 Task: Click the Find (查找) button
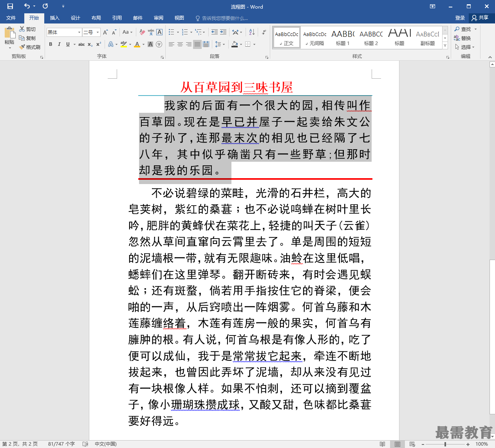pyautogui.click(x=463, y=29)
